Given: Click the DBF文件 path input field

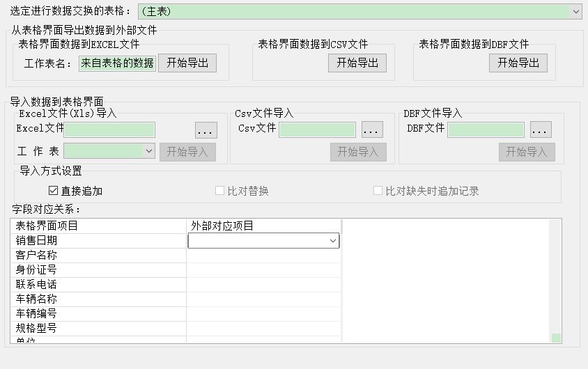Looking at the screenshot, I should (x=486, y=129).
